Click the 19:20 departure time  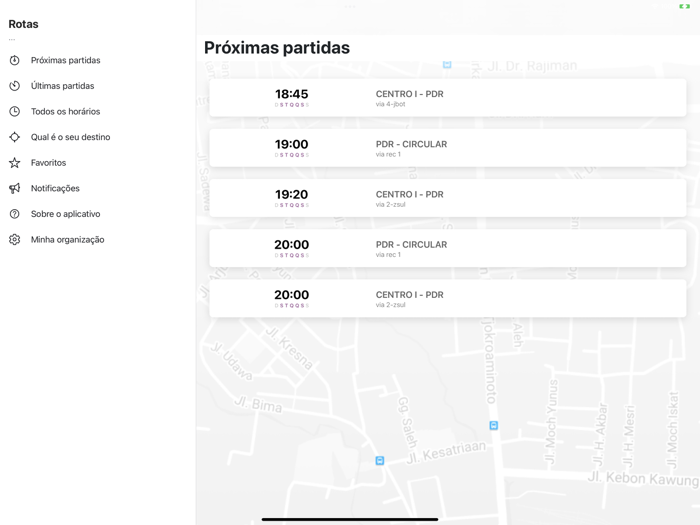[292, 195]
